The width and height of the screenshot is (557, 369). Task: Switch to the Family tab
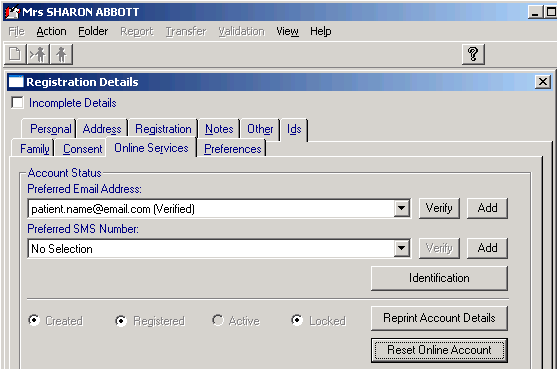coord(34,148)
